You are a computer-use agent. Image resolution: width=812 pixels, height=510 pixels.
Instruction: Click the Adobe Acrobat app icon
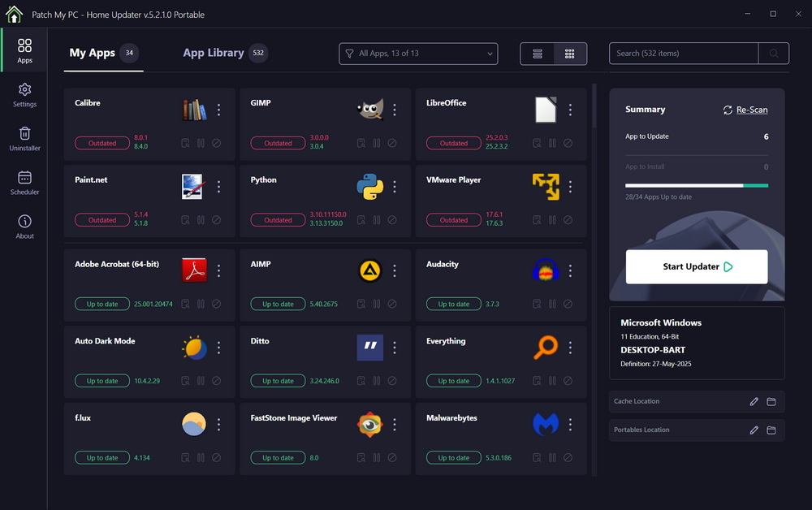click(194, 270)
